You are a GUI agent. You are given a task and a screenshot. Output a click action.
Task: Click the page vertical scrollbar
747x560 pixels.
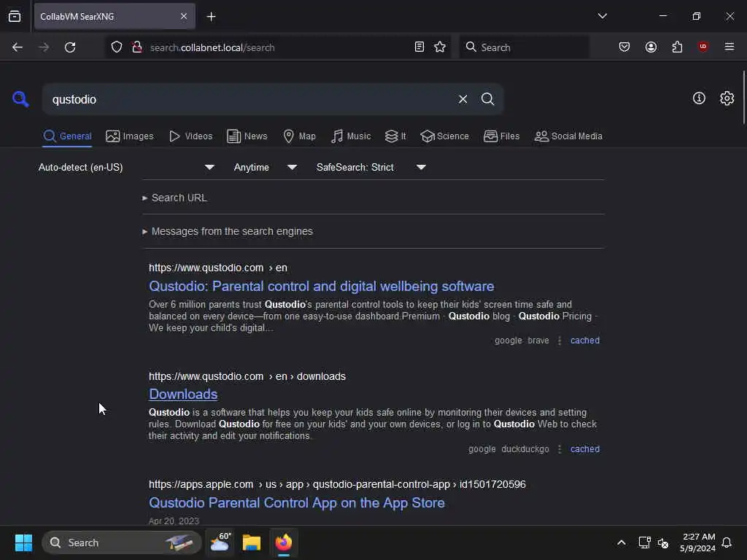click(743, 98)
